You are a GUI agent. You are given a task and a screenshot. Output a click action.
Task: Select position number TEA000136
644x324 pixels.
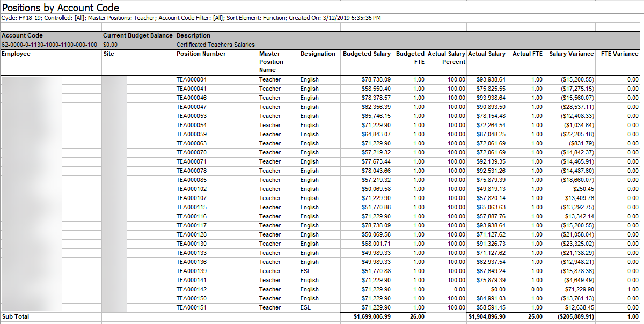pos(192,262)
